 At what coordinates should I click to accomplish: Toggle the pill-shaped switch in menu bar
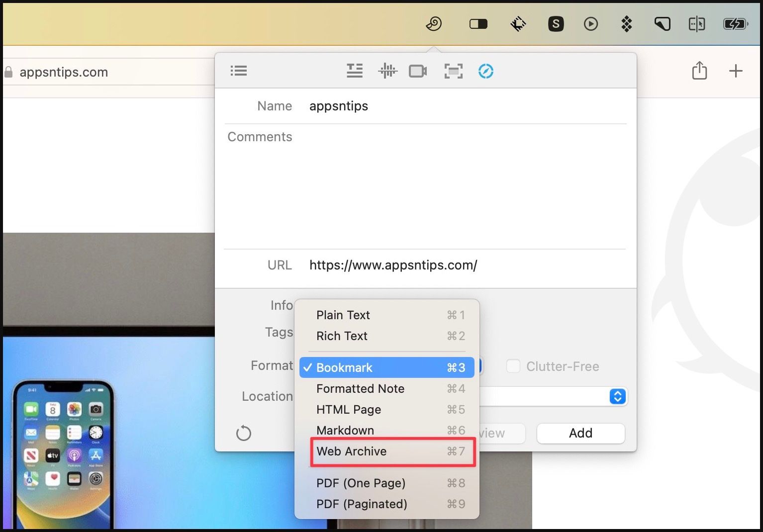pyautogui.click(x=478, y=24)
